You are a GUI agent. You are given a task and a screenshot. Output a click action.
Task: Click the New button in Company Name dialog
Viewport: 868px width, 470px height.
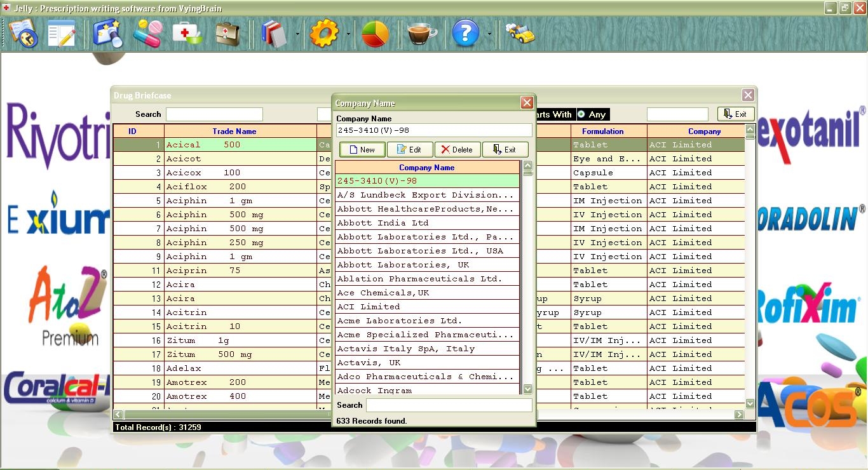click(x=362, y=150)
